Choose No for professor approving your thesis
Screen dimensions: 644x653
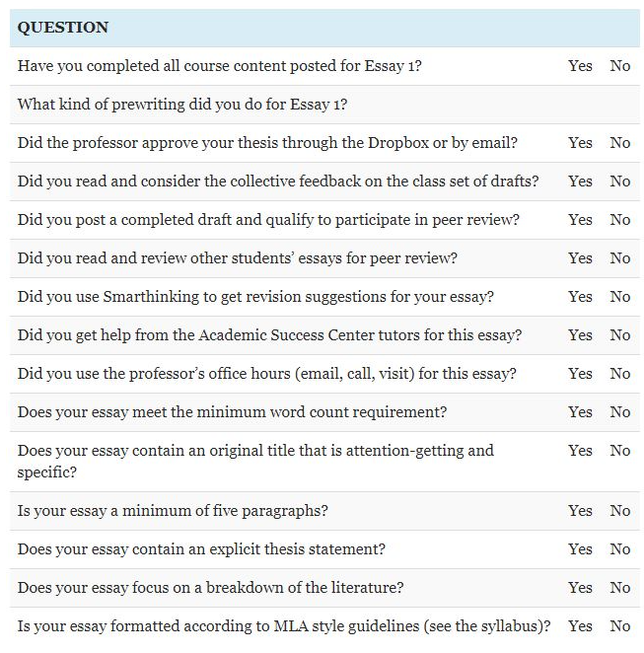click(619, 143)
